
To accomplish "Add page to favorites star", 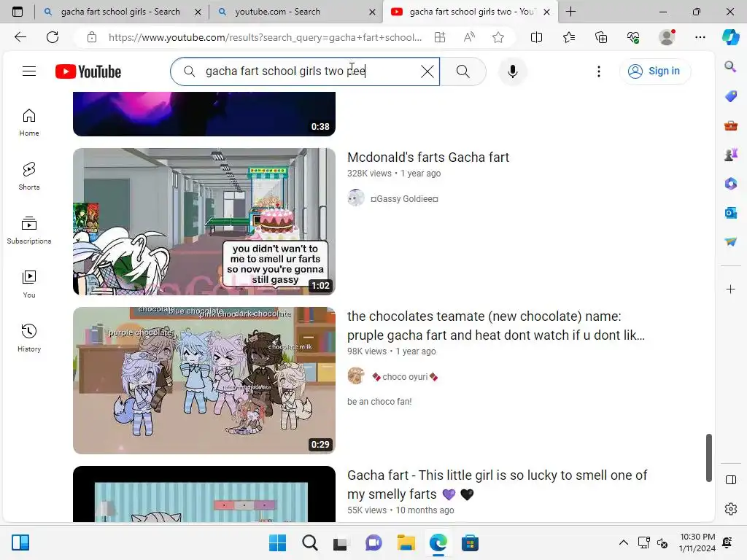I will click(498, 37).
